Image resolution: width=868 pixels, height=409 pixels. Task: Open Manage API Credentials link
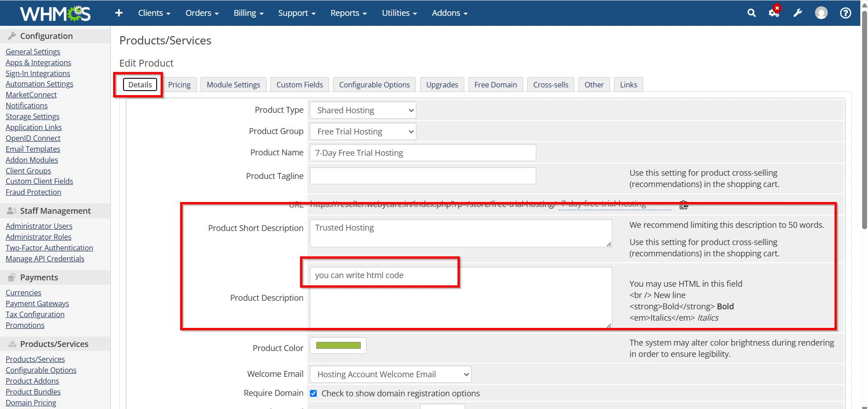point(45,259)
